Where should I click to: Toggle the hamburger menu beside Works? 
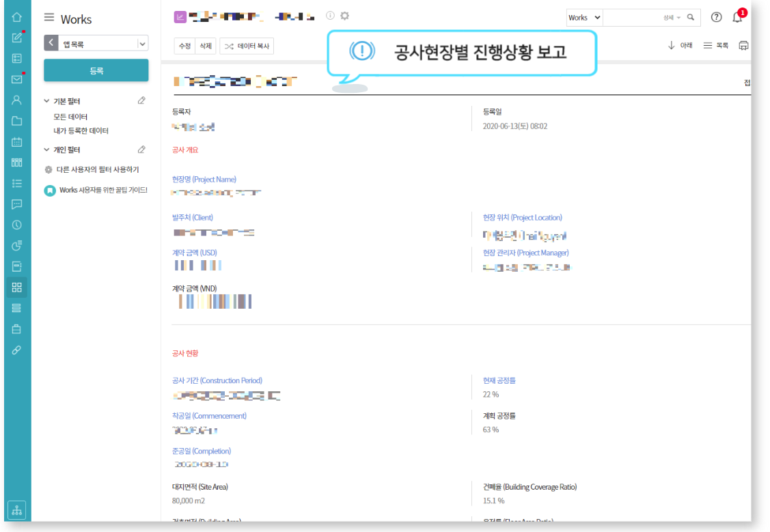pos(49,18)
